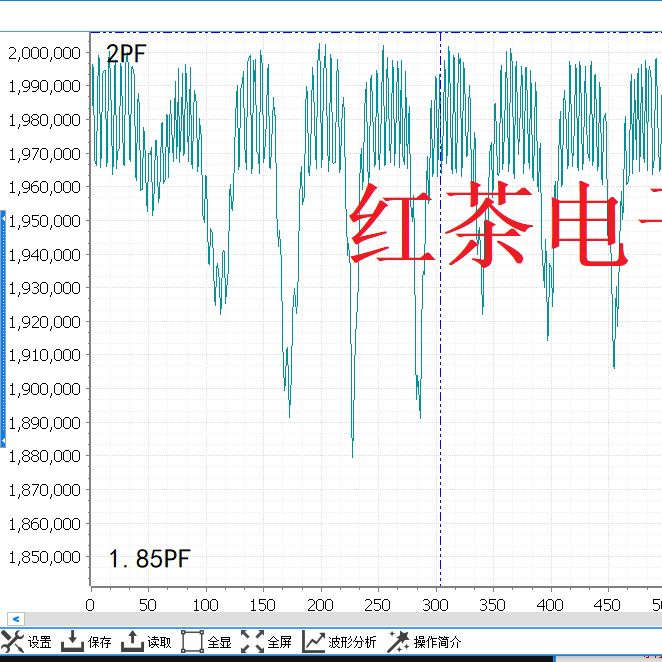Click the x-axis value 0
The width and height of the screenshot is (662, 662).
pyautogui.click(x=90, y=605)
